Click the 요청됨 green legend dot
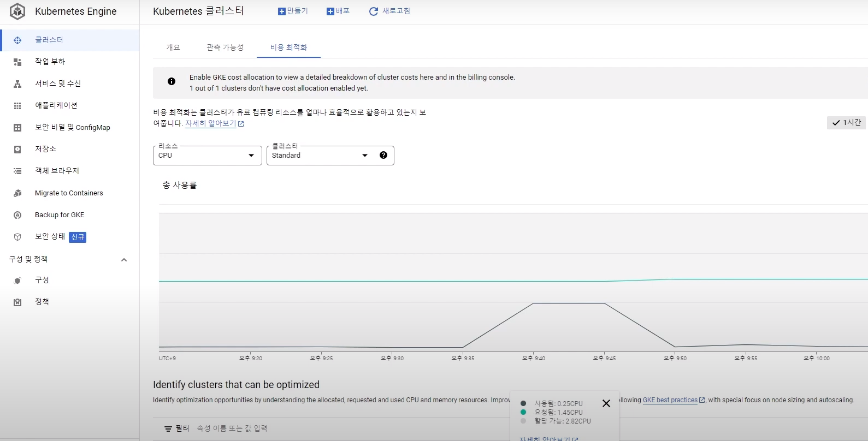 (x=523, y=413)
